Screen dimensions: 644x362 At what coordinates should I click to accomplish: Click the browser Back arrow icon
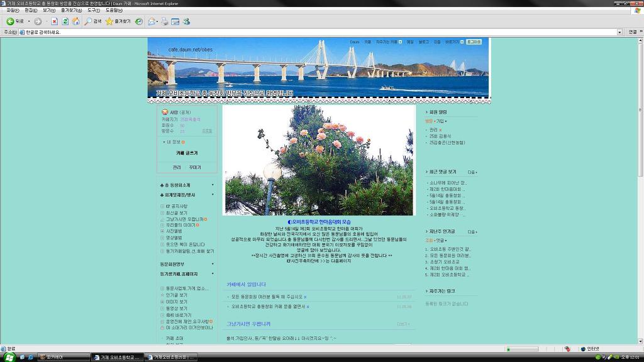[10, 21]
